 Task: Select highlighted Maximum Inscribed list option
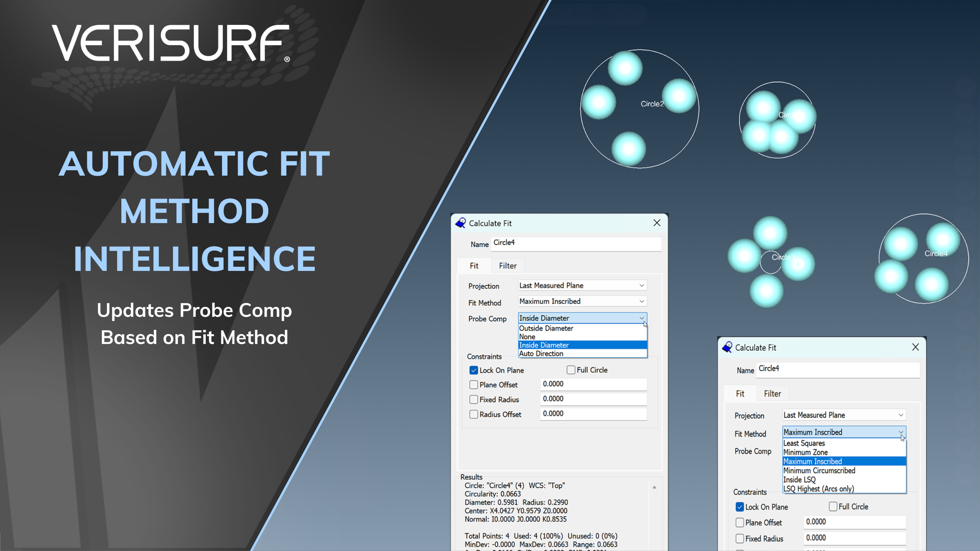click(x=844, y=461)
